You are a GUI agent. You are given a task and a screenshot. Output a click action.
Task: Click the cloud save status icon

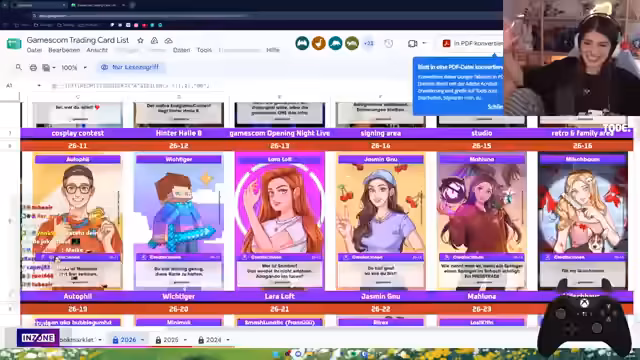168,40
